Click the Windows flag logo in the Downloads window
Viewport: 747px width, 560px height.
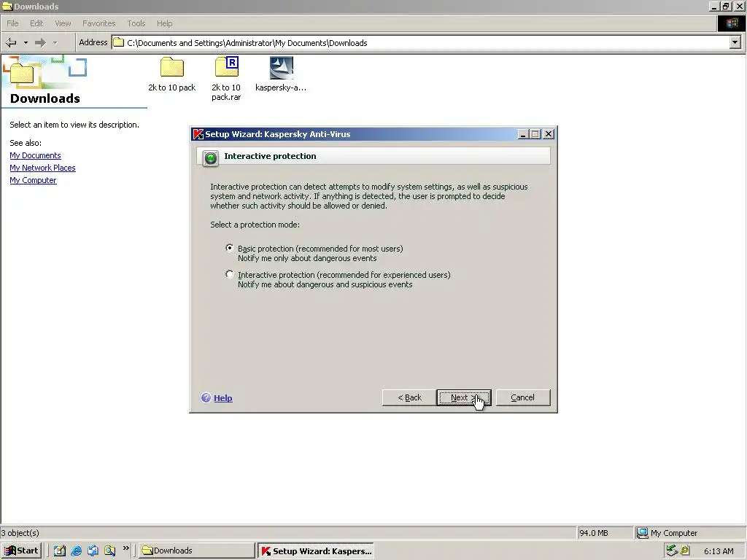pyautogui.click(x=732, y=23)
